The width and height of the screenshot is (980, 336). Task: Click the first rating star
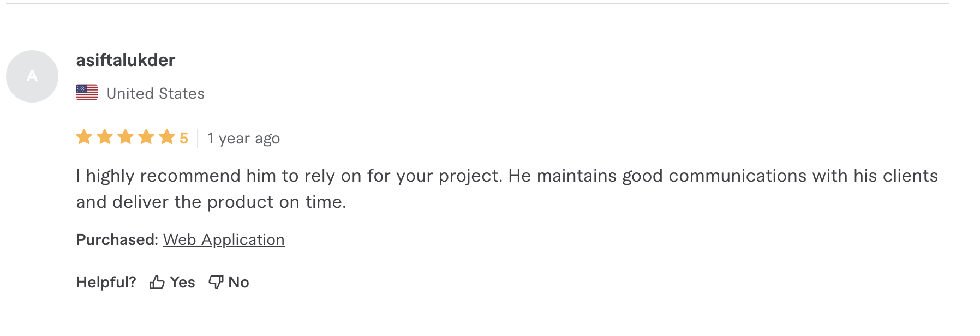click(84, 137)
